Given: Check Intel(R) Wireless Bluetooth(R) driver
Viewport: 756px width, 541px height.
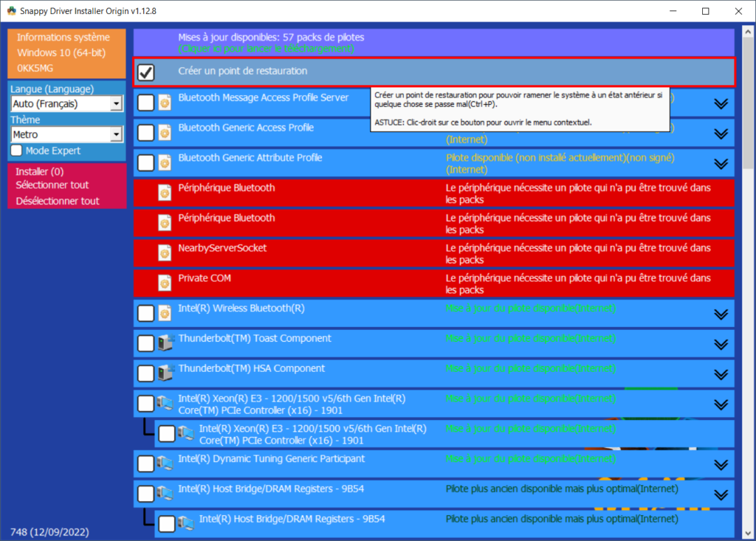Looking at the screenshot, I should point(145,314).
